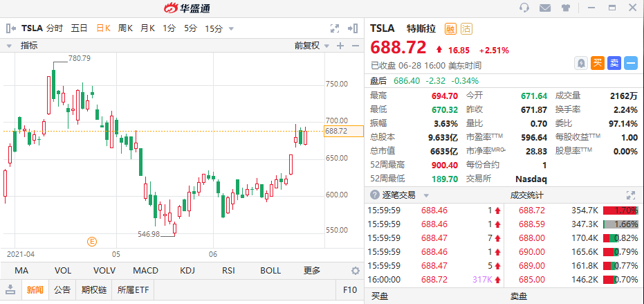Collapse right quote panel arrow icon
The height and width of the screenshot is (304, 644).
352,28
